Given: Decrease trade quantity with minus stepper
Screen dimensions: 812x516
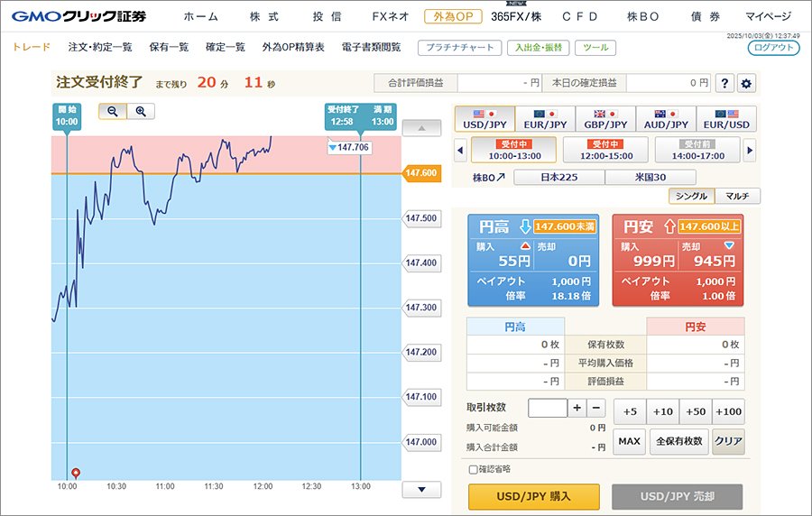Looking at the screenshot, I should coord(596,408).
